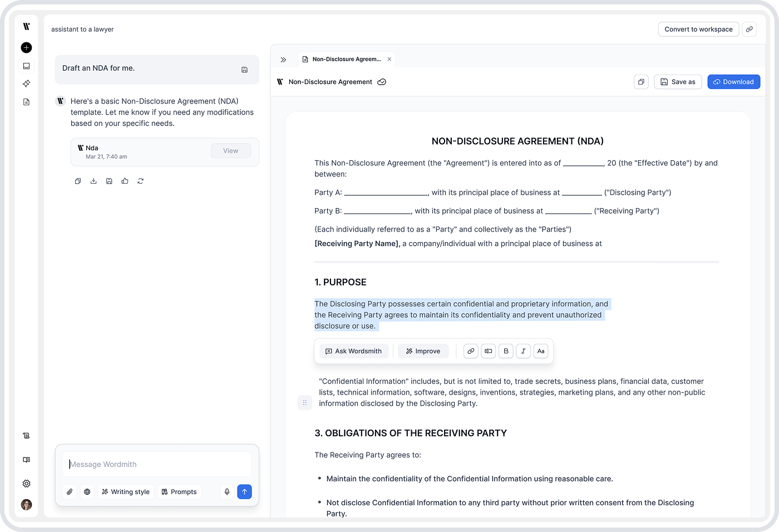Screen dimensions: 779x532
Task: Click the blue Download button
Action: click(733, 82)
